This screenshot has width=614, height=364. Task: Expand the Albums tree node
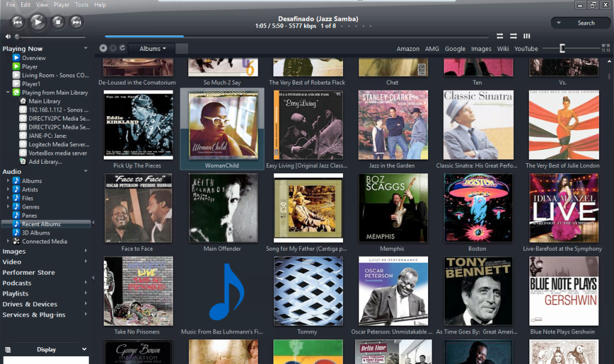[x=8, y=181]
